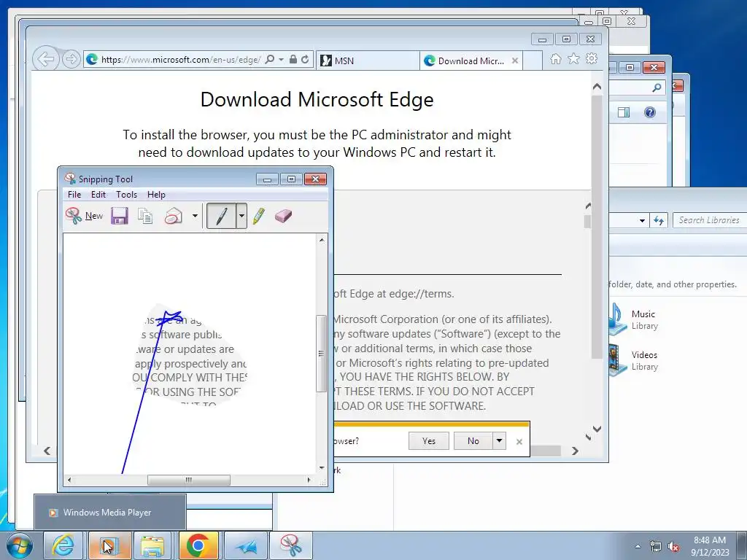Click network icon in system tray
The width and height of the screenshot is (747, 560).
656,546
